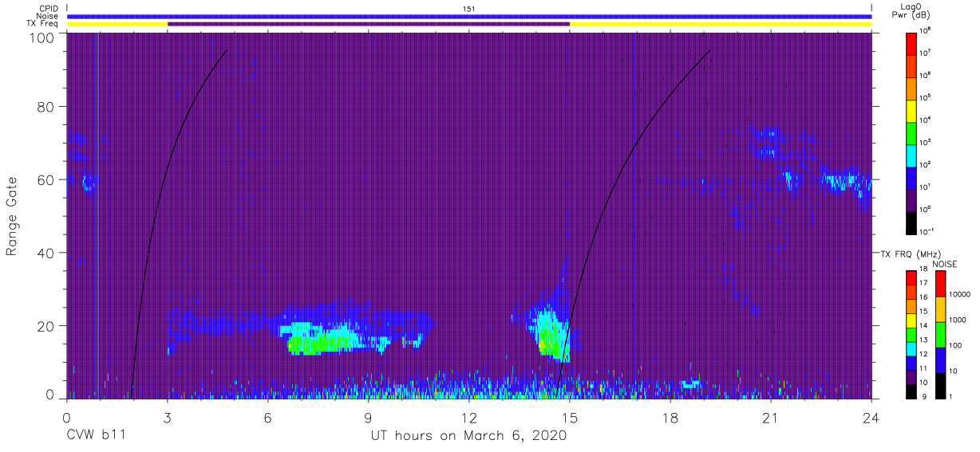Click the 6 tick label on the UT hours axis

click(268, 417)
